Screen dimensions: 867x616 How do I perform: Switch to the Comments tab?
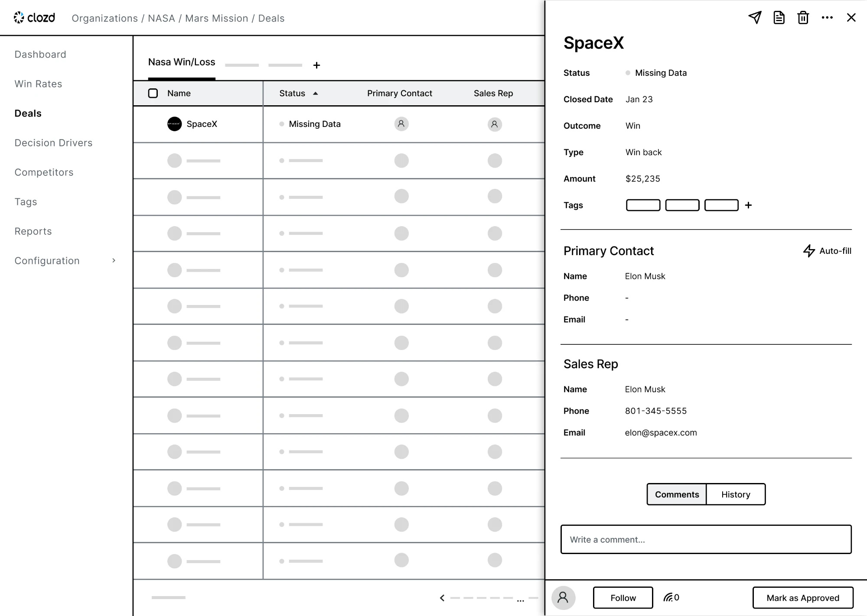(677, 494)
